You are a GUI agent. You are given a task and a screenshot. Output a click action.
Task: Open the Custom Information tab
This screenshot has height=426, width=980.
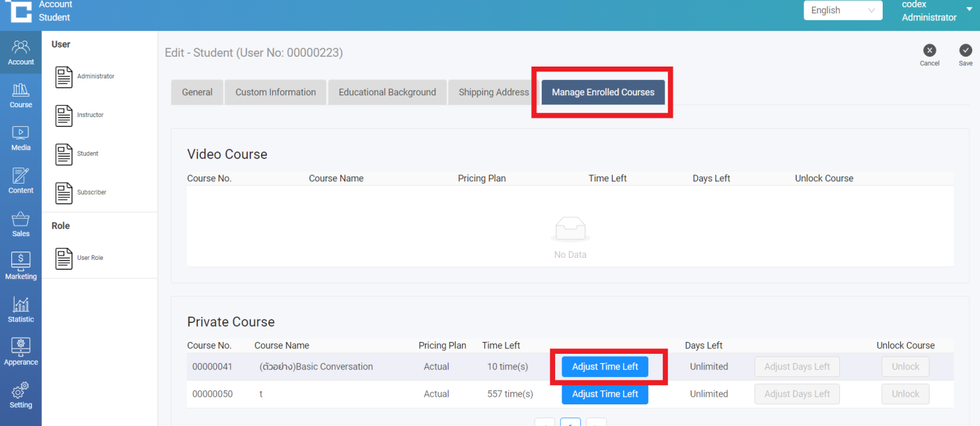click(x=275, y=92)
